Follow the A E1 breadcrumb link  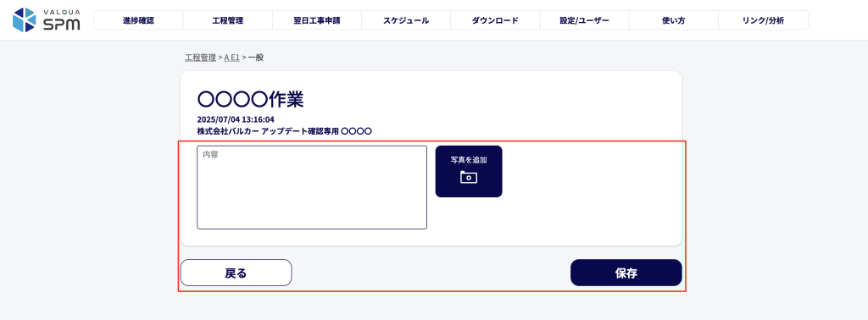tap(232, 57)
